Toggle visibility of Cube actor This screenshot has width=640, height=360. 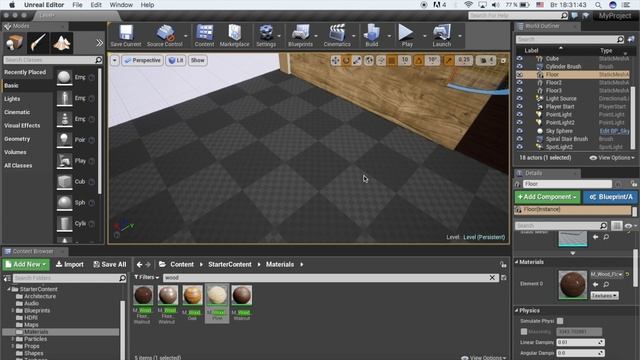click(520, 58)
